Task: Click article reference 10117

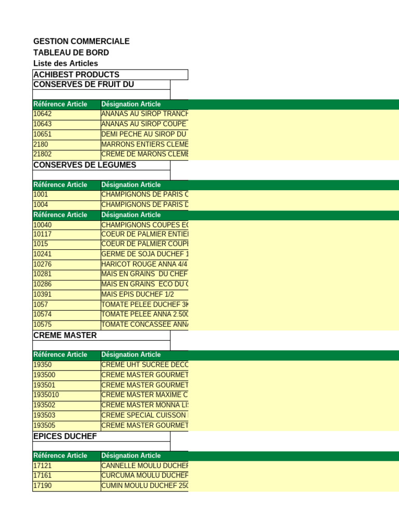Action: (66, 235)
